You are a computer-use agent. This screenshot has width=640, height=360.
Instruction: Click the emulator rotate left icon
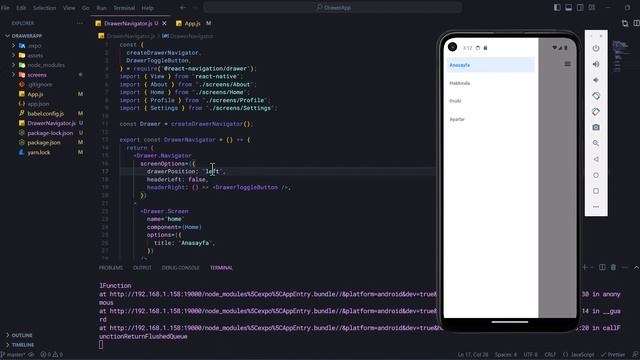coord(596,96)
